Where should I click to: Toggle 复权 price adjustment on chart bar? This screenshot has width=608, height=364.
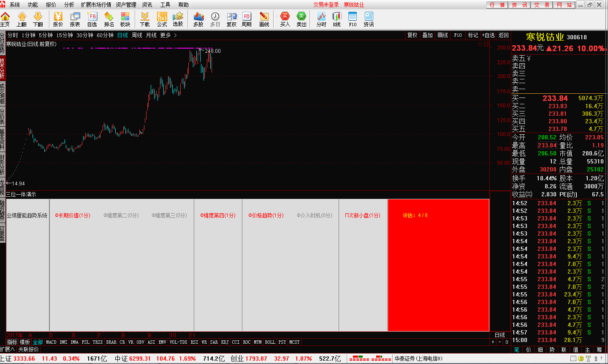413,35
